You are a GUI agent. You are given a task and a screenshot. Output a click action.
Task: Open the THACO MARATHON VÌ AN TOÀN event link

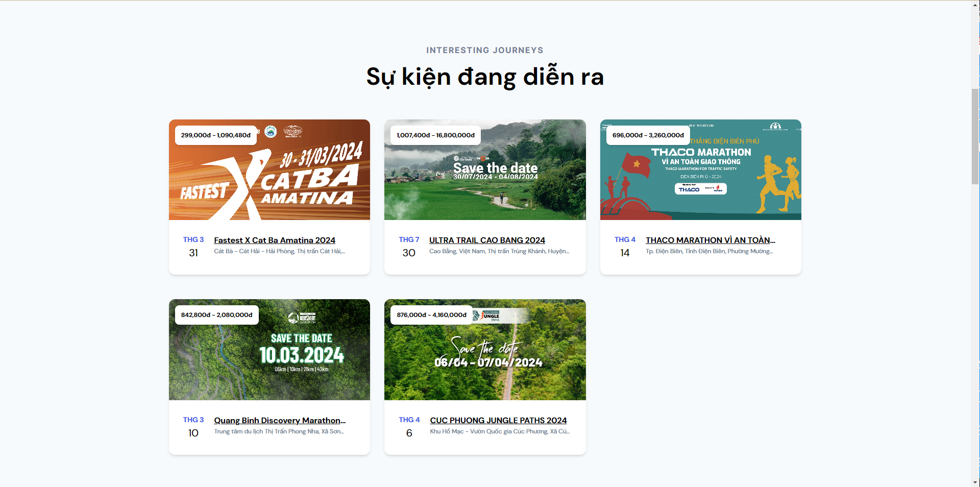(710, 240)
